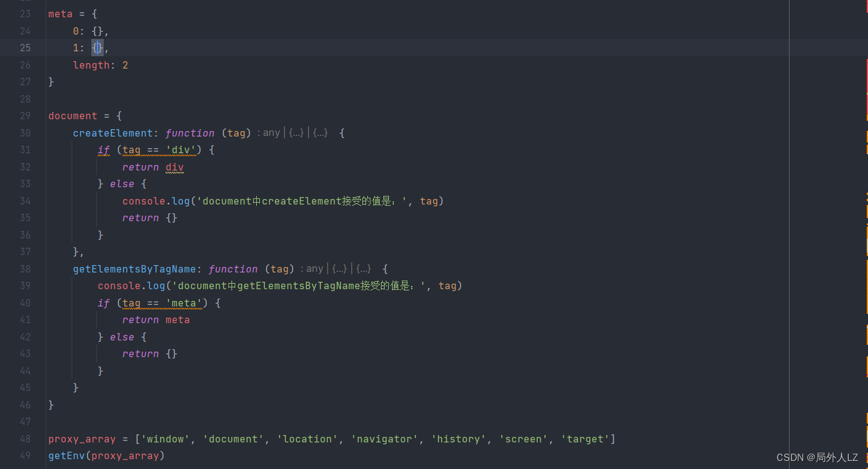868x469 pixels.
Task: Click the 'createElement' property name on line 30
Action: tap(113, 133)
